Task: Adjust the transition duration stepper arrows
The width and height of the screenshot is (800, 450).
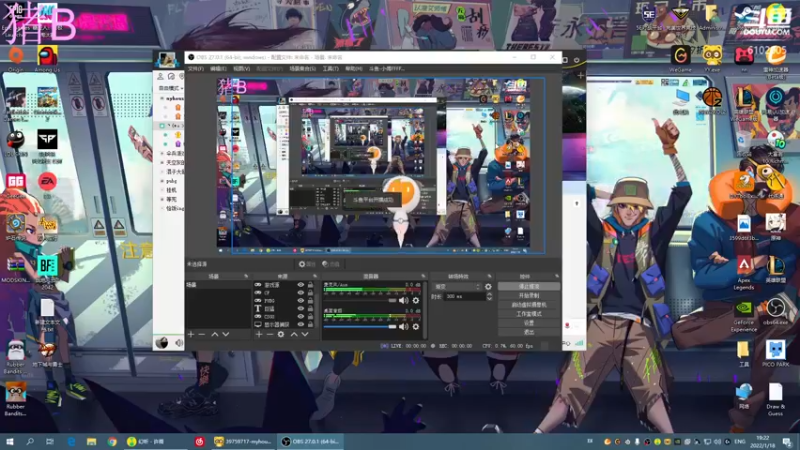Action: (x=489, y=296)
